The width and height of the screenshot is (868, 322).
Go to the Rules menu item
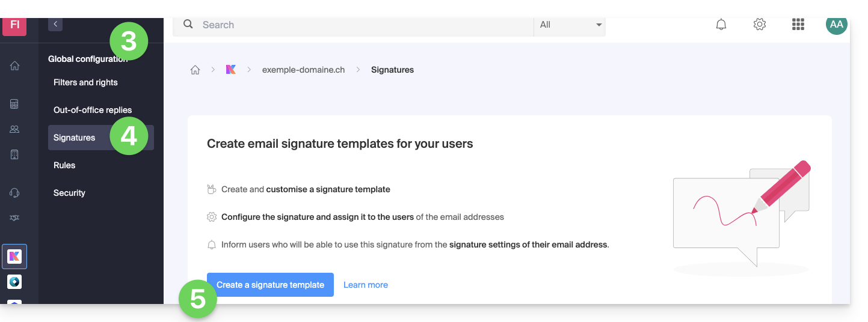tap(64, 165)
